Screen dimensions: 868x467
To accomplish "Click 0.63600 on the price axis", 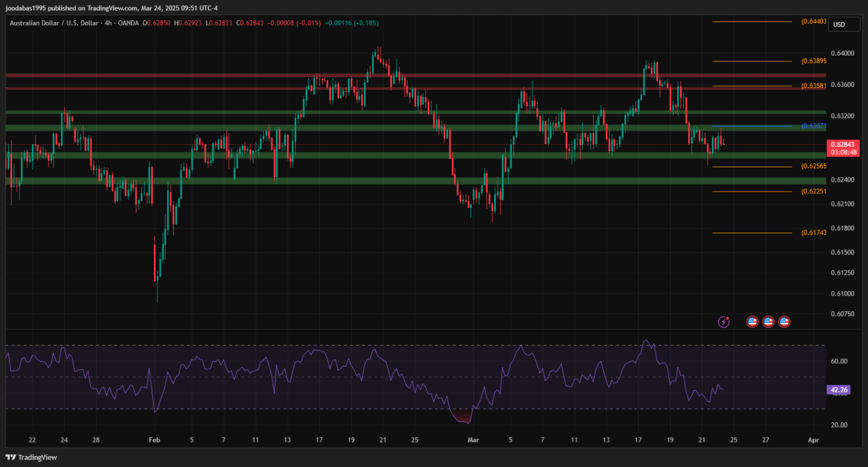I will (842, 84).
